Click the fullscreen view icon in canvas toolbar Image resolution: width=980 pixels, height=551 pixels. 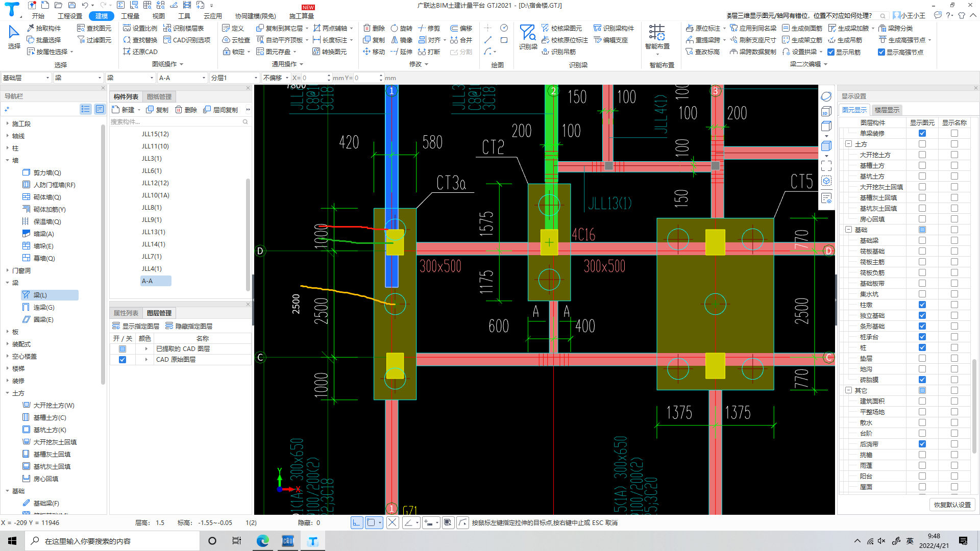pos(826,165)
